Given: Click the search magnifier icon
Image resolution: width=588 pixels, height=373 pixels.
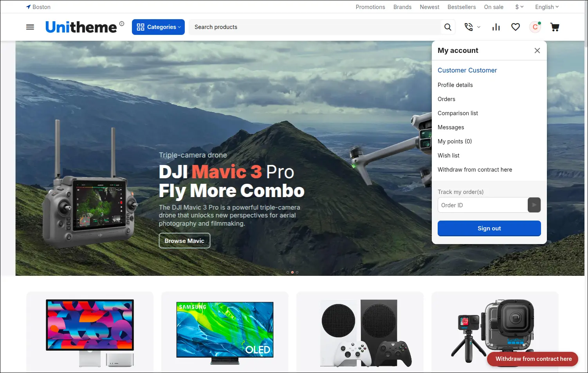Looking at the screenshot, I should 448,27.
